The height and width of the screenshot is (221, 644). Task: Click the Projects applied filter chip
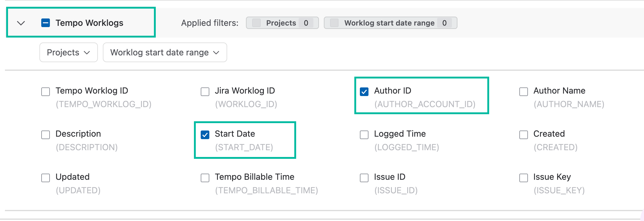(282, 23)
